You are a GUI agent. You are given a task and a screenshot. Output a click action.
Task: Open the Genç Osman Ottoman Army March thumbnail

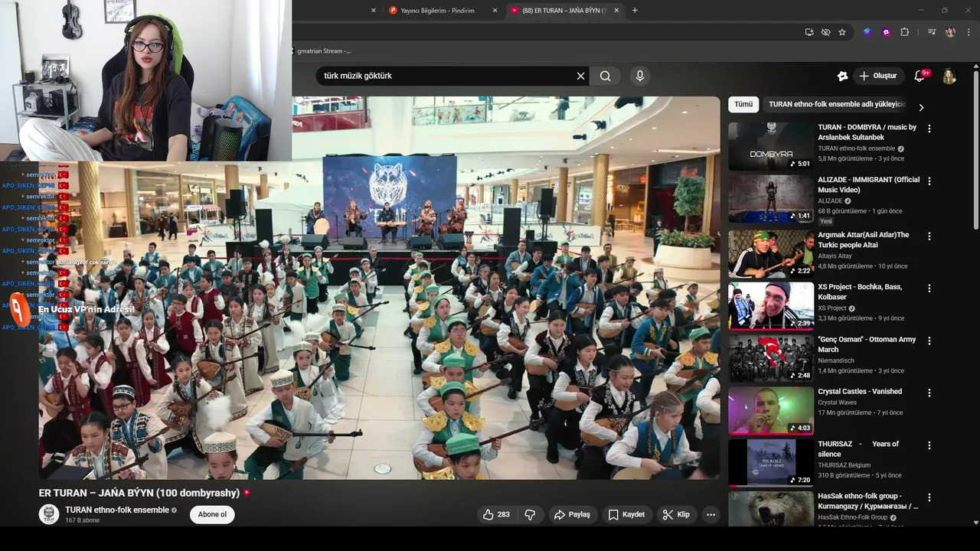(771, 358)
